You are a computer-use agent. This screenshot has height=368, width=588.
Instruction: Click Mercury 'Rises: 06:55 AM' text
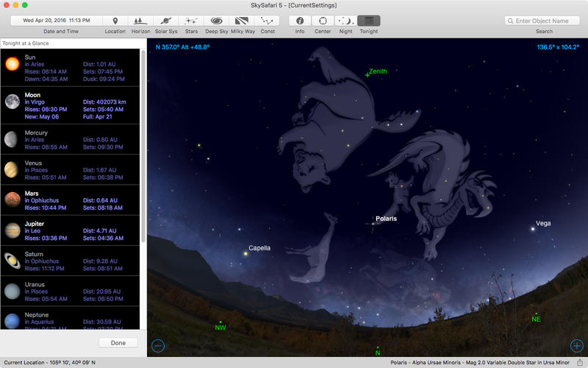pos(46,146)
